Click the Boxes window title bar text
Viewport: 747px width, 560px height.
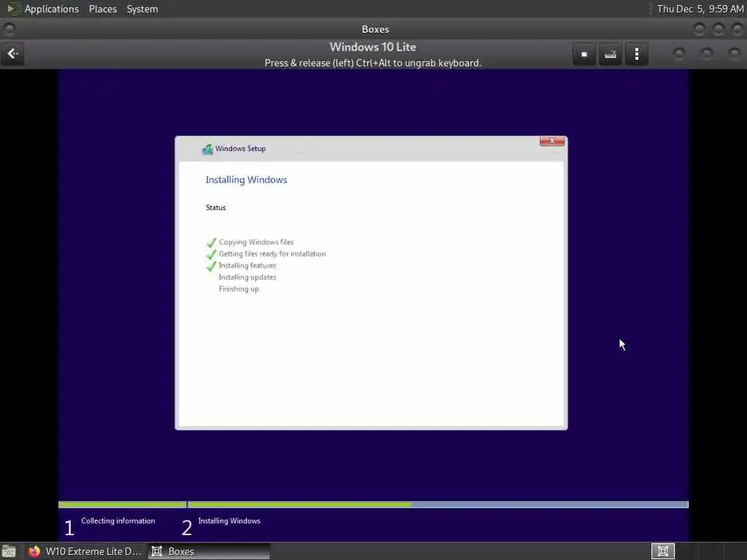coord(375,29)
